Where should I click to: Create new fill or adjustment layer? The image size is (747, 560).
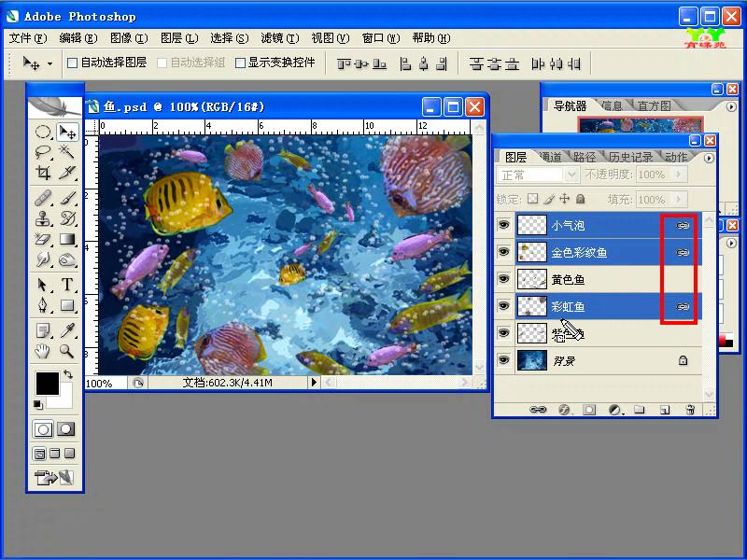click(615, 410)
